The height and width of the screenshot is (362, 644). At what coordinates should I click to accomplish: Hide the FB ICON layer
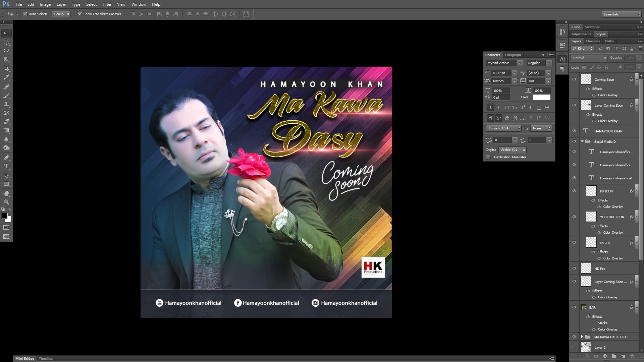[x=574, y=191]
